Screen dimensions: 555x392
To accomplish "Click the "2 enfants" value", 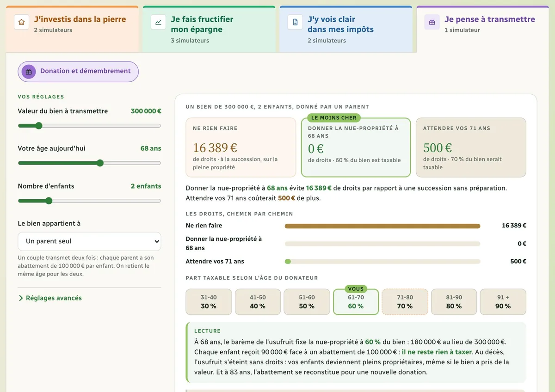I will [x=146, y=186].
